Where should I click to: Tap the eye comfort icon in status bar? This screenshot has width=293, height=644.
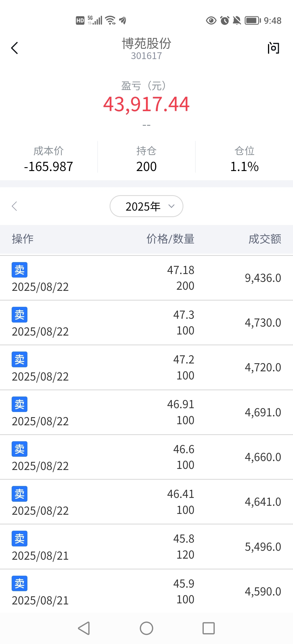pyautogui.click(x=211, y=21)
